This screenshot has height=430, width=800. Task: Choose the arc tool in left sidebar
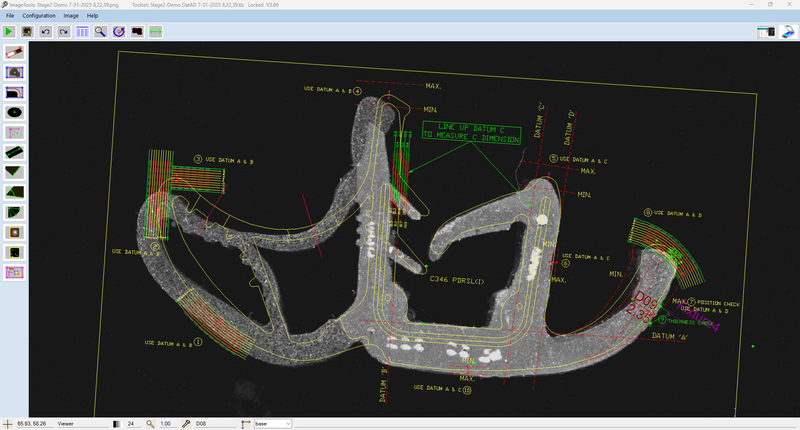click(15, 92)
